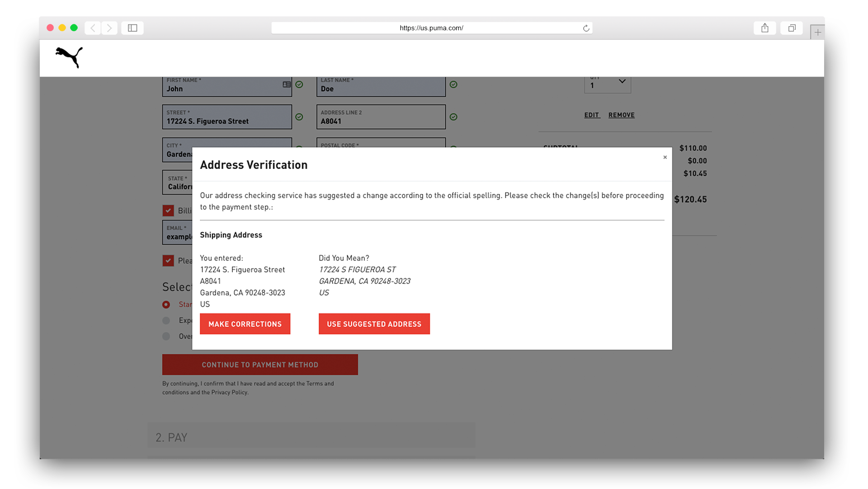The image size is (868, 489).
Task: Click Make Corrections button
Action: (245, 324)
